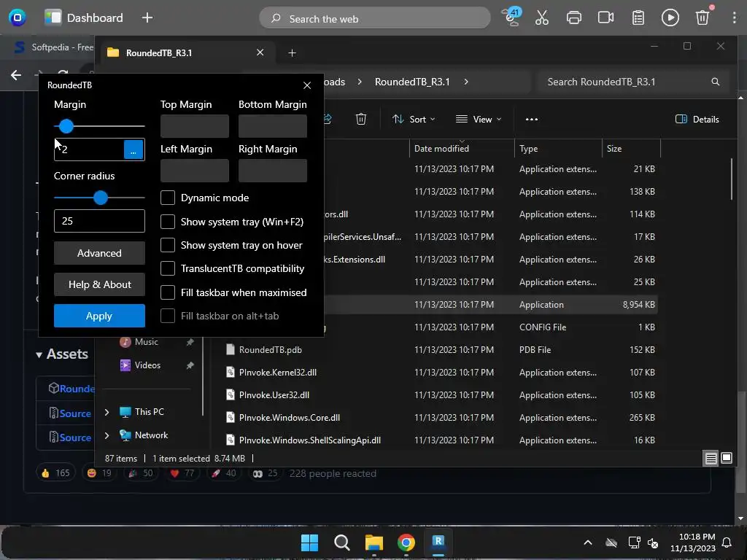Click the Advanced button

pyautogui.click(x=99, y=253)
